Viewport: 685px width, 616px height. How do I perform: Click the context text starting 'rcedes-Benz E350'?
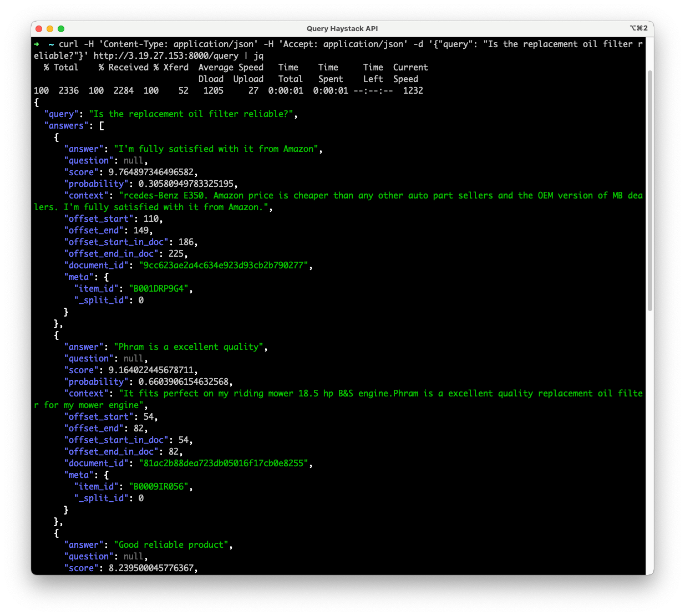click(338, 201)
